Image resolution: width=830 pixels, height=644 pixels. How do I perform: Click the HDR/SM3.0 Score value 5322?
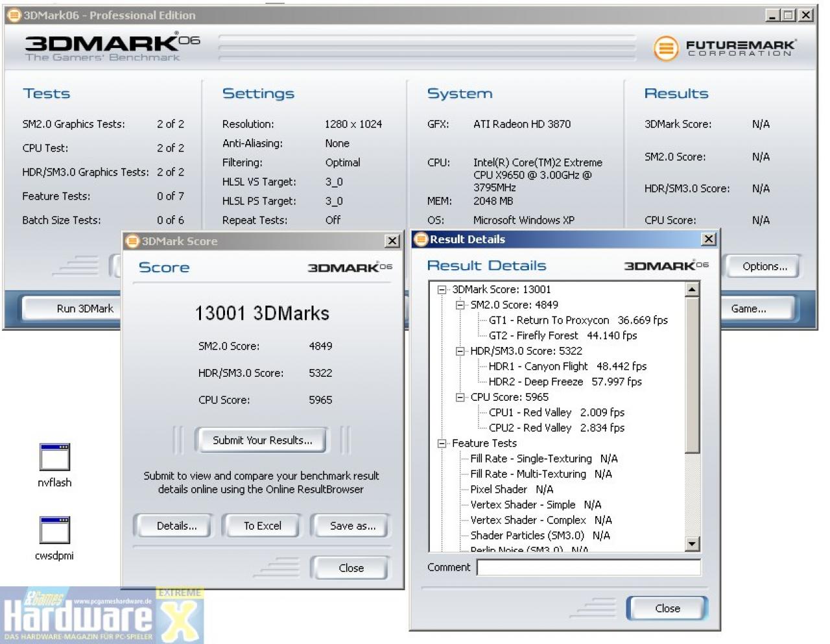(320, 373)
